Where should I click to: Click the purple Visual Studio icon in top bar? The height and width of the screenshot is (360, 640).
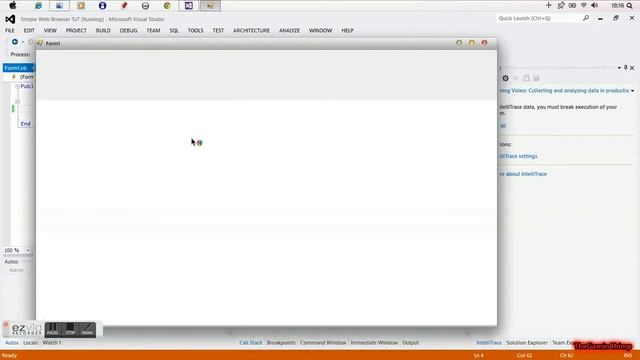point(189,6)
